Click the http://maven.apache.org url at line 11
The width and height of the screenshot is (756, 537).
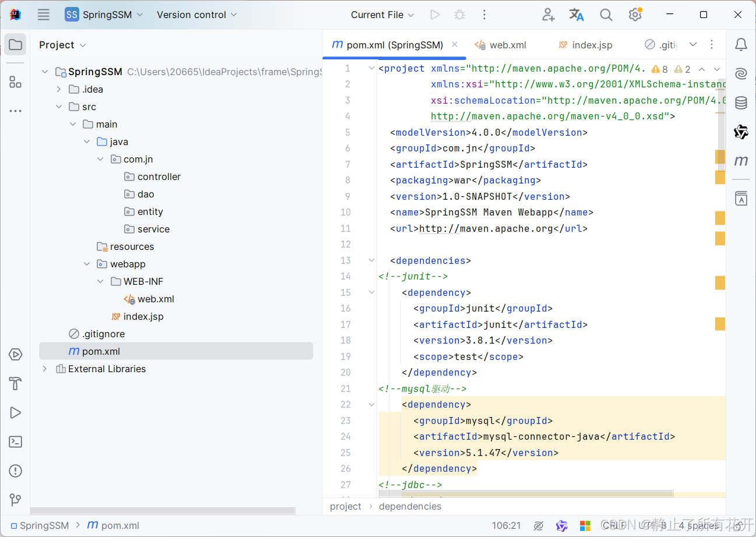pos(486,228)
